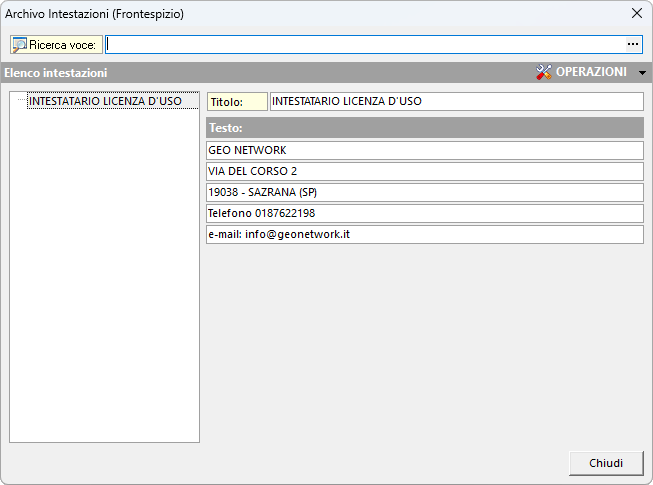Click the e-mail info@geonetwork.it field
The image size is (653, 485).
(424, 234)
